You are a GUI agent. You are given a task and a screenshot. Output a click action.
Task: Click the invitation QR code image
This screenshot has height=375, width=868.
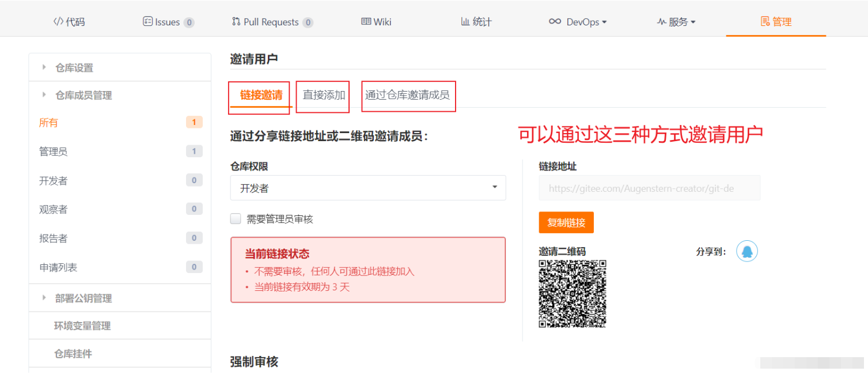[x=573, y=294]
